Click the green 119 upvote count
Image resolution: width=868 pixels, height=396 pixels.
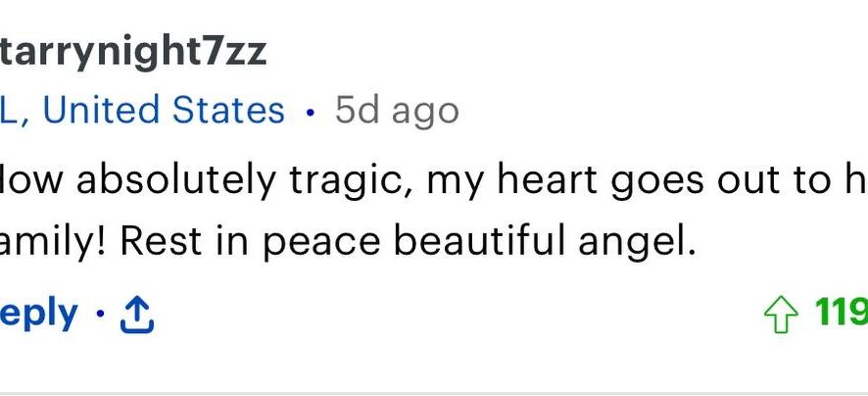coord(841,315)
